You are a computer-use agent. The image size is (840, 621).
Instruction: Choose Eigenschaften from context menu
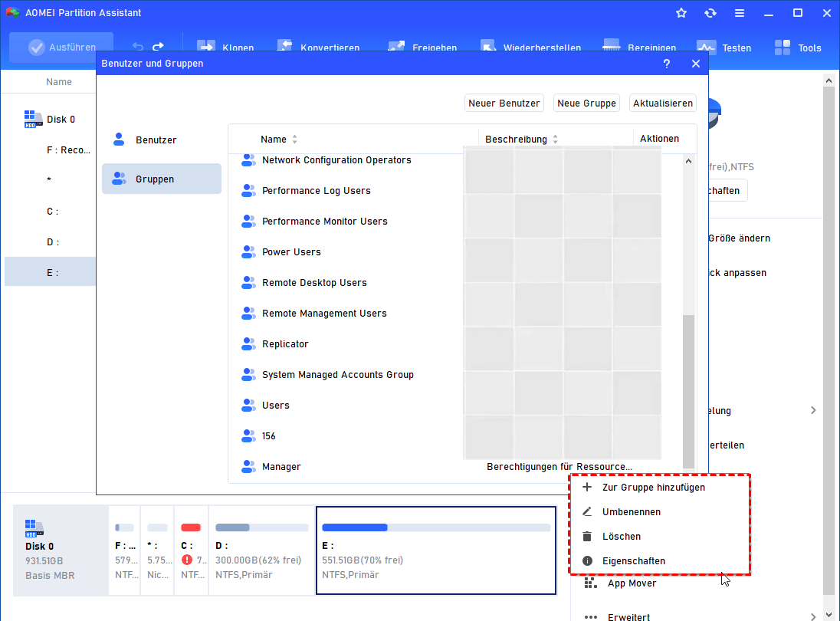(659, 561)
